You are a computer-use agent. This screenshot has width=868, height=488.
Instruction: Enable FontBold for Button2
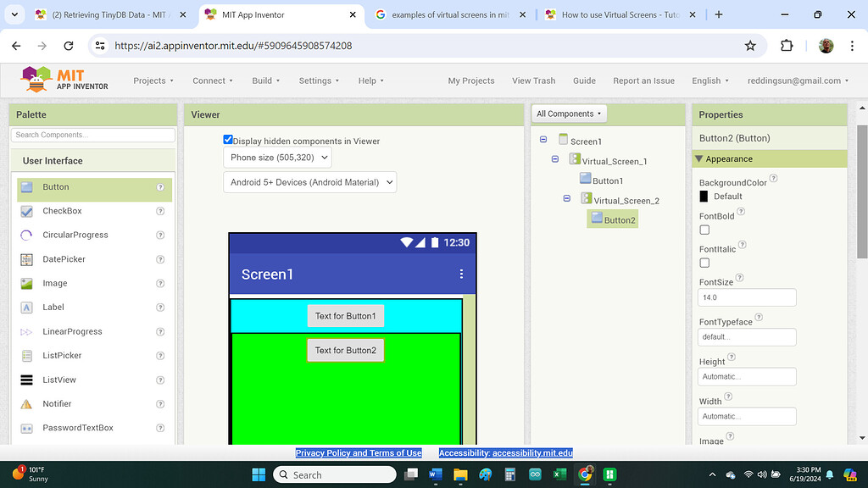tap(704, 230)
